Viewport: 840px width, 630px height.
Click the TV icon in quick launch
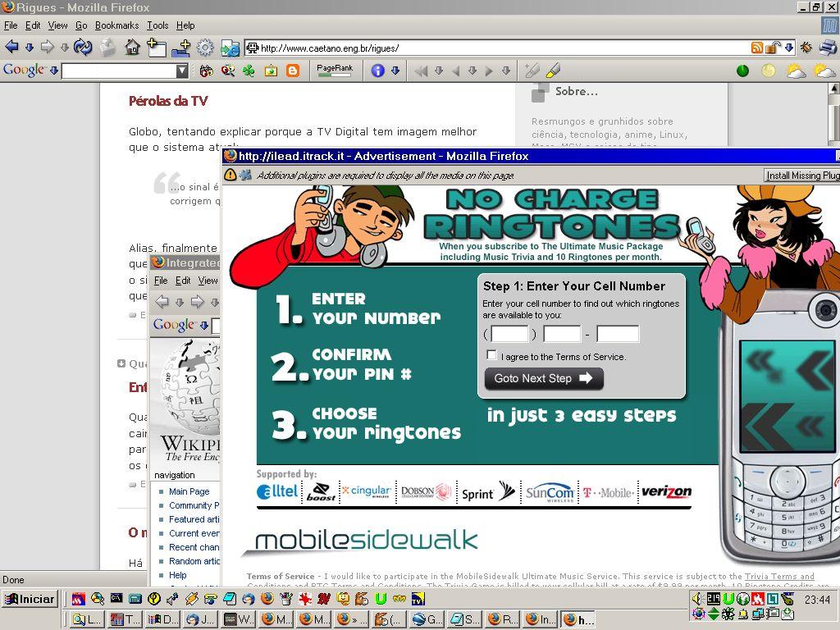(418, 598)
